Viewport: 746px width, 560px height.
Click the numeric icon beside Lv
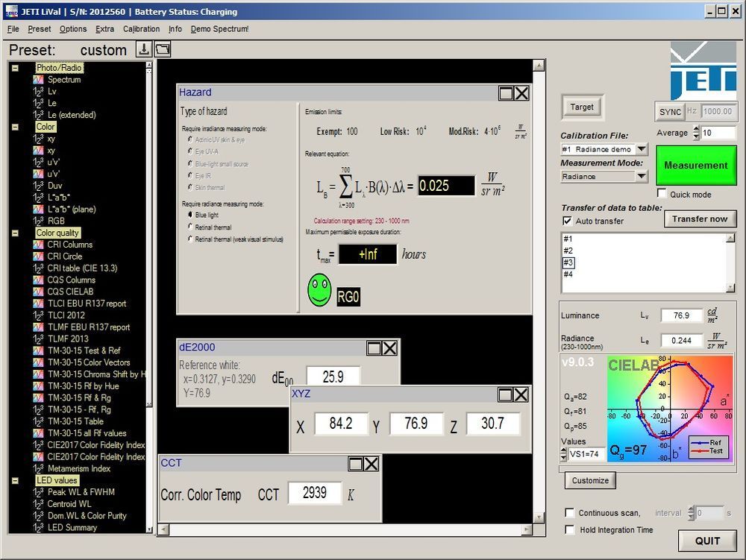point(38,92)
